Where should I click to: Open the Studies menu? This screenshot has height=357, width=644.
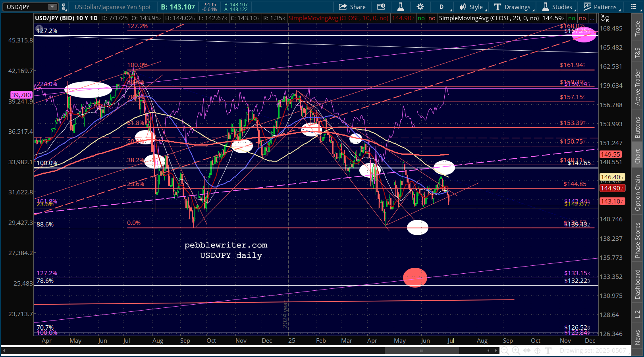557,7
